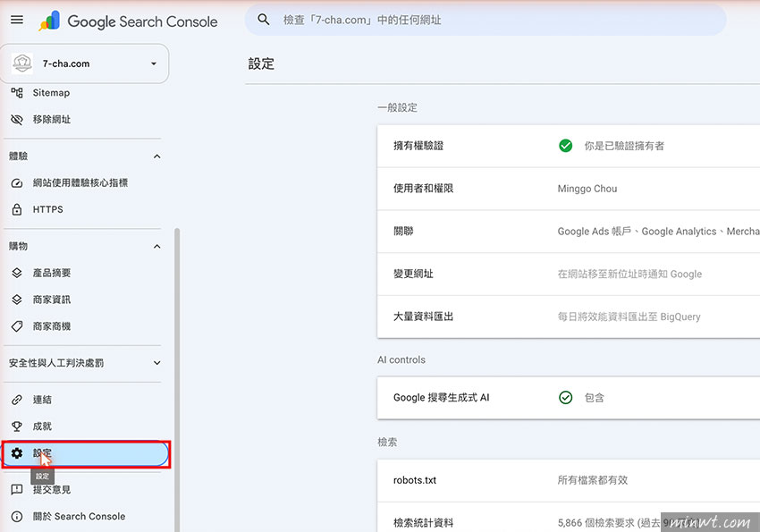The height and width of the screenshot is (532, 760).
Task: Open the 變更網址 row
Action: (x=569, y=274)
